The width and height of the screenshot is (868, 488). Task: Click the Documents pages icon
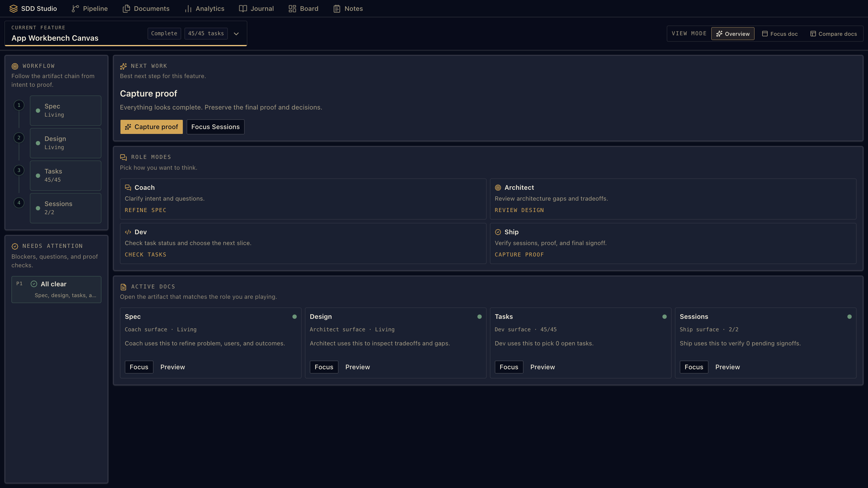(126, 9)
